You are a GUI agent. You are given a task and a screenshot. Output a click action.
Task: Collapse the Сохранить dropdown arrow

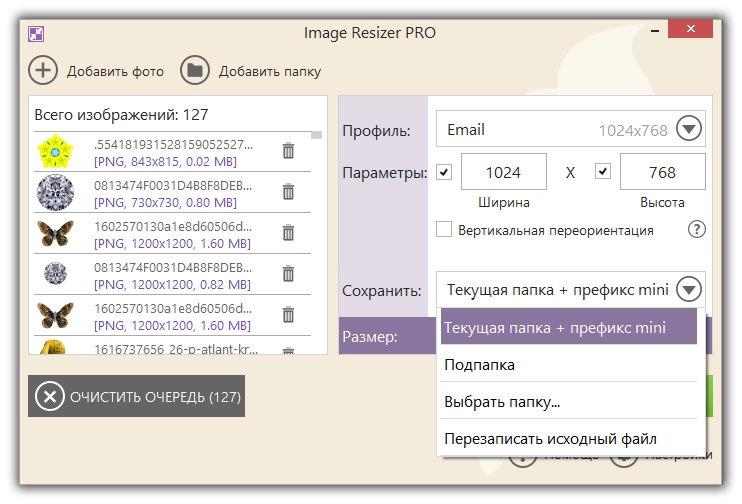[x=689, y=290]
